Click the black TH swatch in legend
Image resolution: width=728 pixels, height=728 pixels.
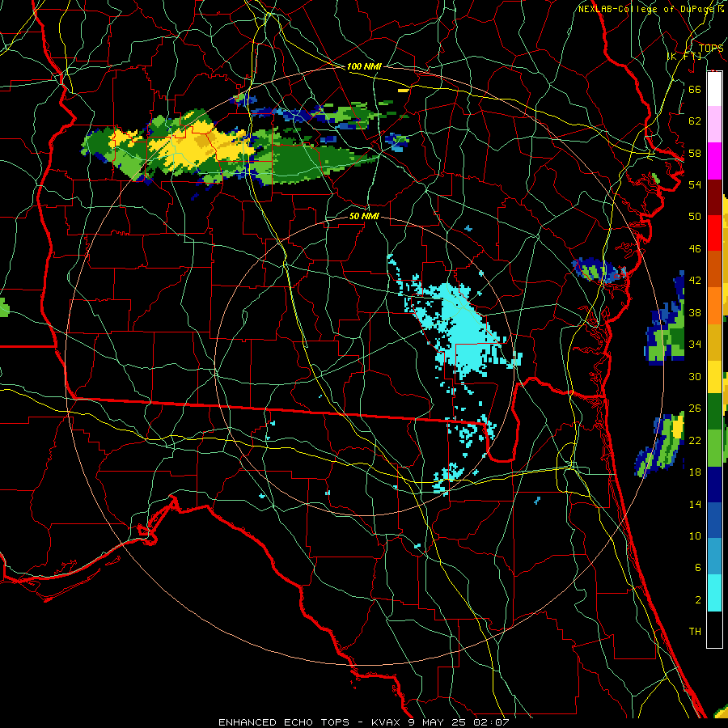coord(714,629)
